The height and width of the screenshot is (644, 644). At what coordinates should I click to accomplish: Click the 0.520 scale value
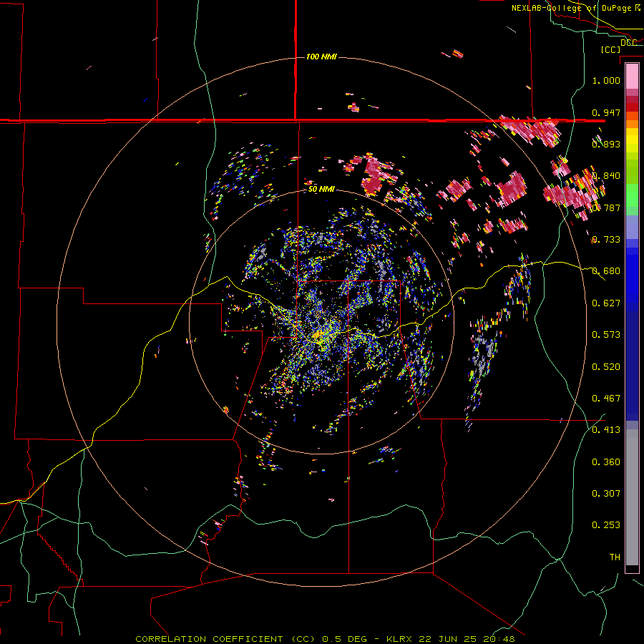tap(606, 367)
